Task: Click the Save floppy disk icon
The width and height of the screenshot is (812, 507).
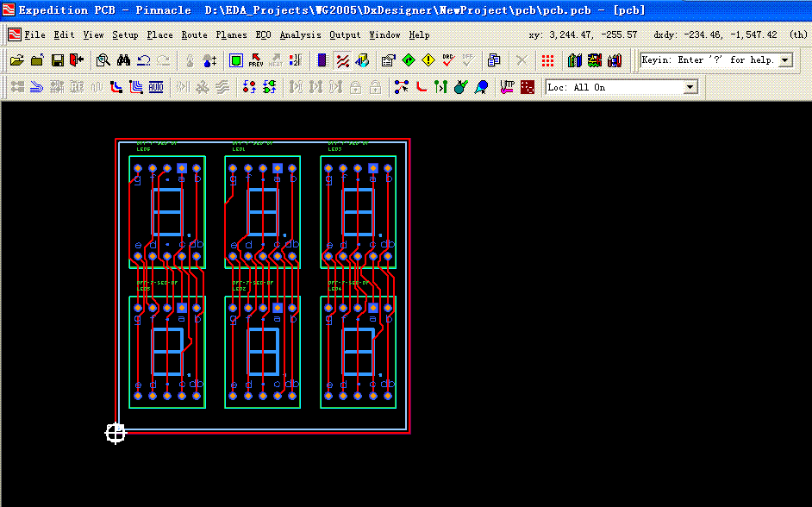Action: pyautogui.click(x=58, y=60)
